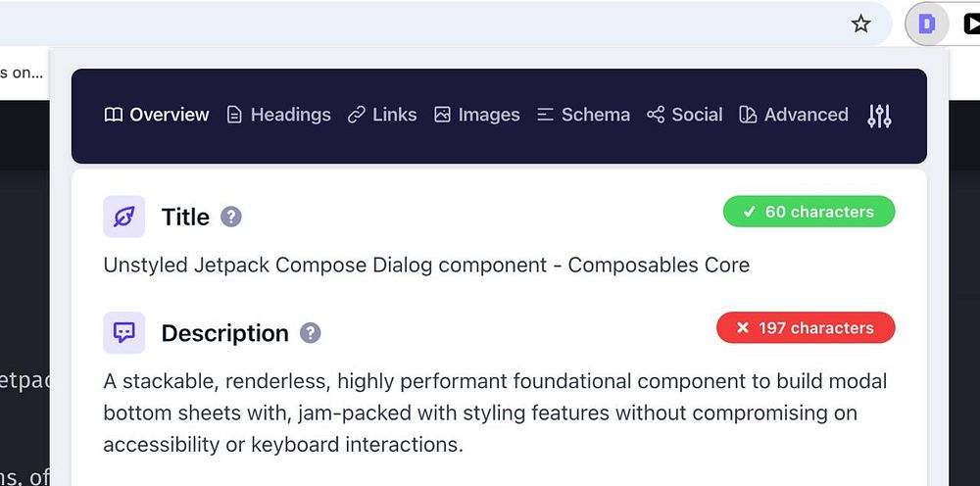
Task: Click the page title text
Action: pos(426,265)
